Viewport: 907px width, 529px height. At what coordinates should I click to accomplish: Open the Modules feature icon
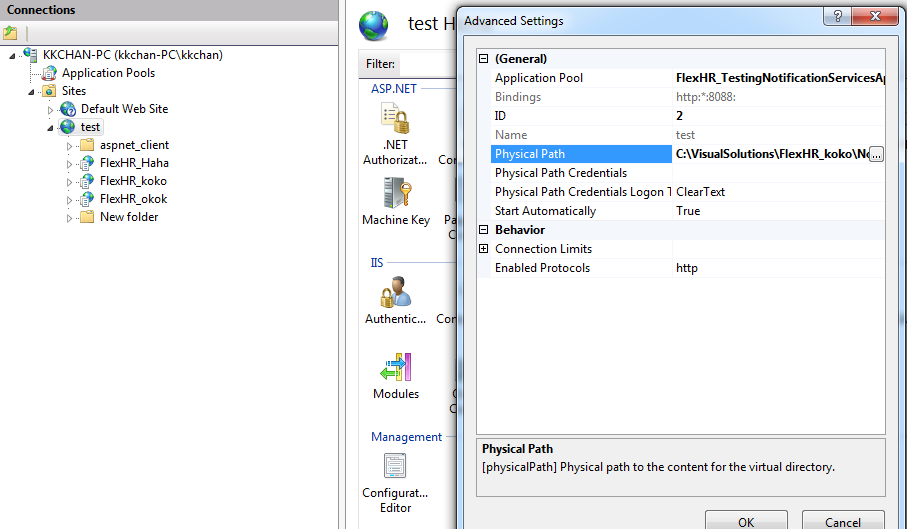point(396,367)
